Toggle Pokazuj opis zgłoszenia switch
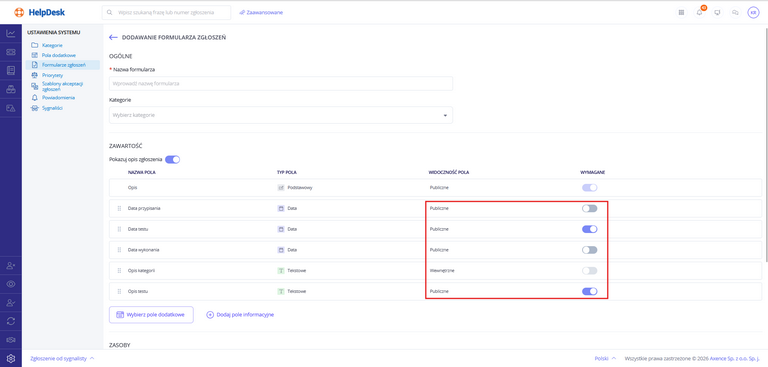 click(172, 159)
